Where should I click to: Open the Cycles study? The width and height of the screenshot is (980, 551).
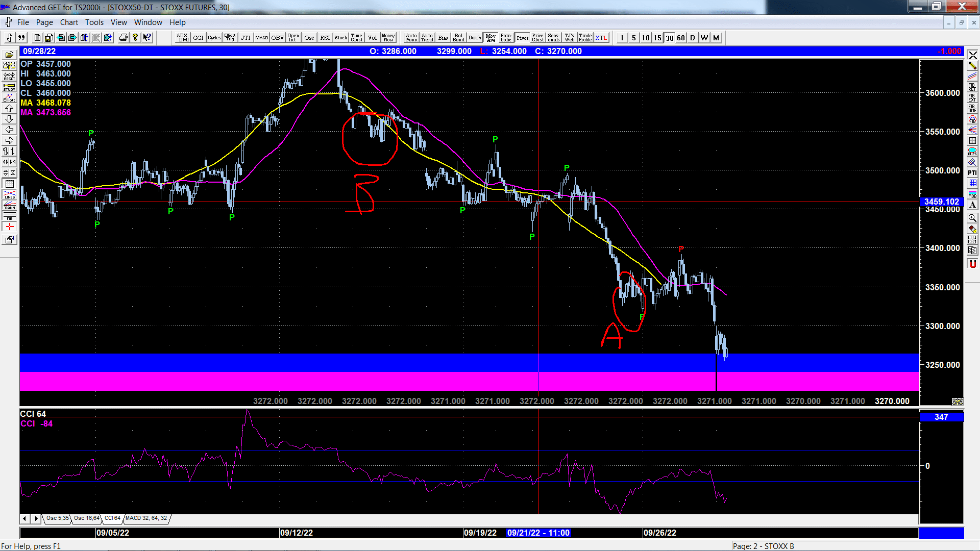click(x=214, y=38)
